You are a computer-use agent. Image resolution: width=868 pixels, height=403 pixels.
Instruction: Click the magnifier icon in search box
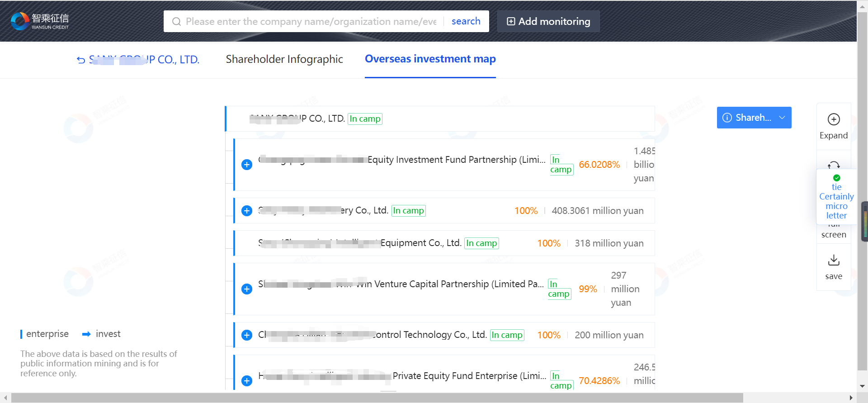coord(177,22)
